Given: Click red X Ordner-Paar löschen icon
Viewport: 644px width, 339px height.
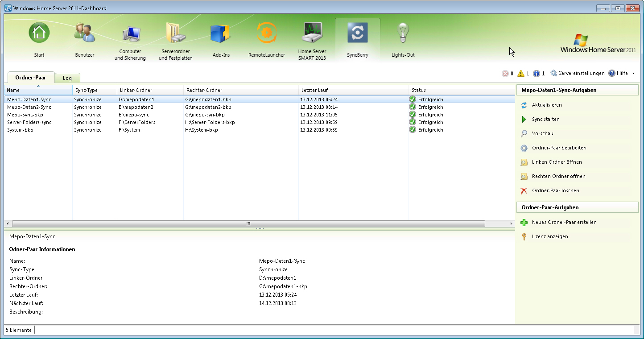Looking at the screenshot, I should (524, 191).
